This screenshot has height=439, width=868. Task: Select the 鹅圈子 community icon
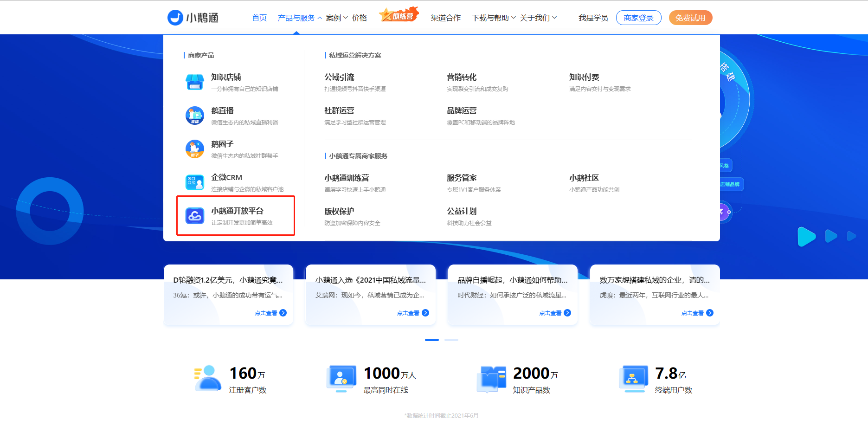pyautogui.click(x=195, y=149)
